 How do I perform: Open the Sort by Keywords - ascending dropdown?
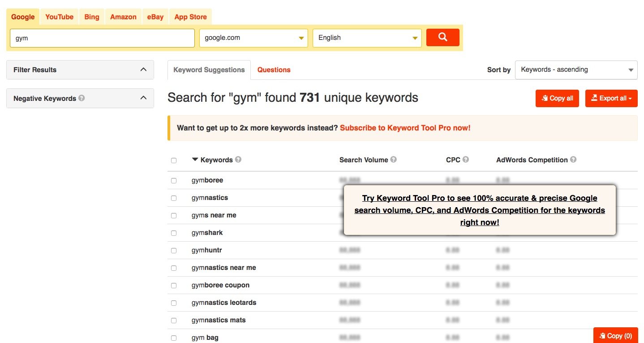(x=576, y=69)
